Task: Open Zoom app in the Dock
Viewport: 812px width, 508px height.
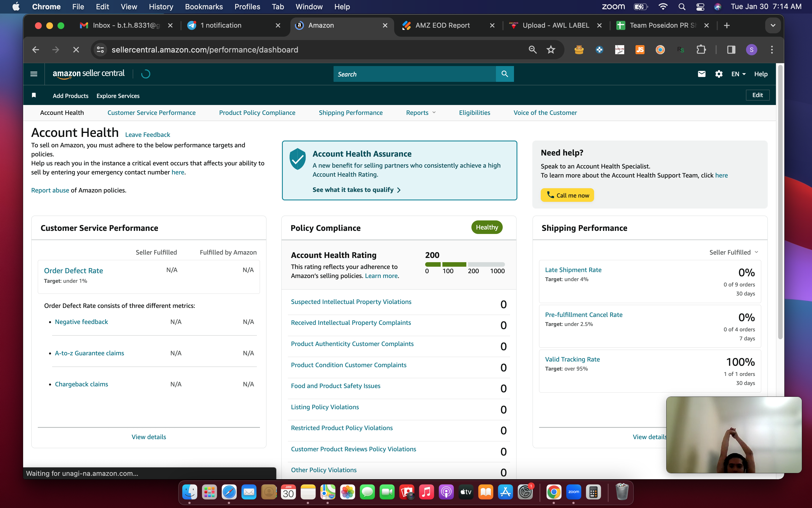Action: pos(573,492)
